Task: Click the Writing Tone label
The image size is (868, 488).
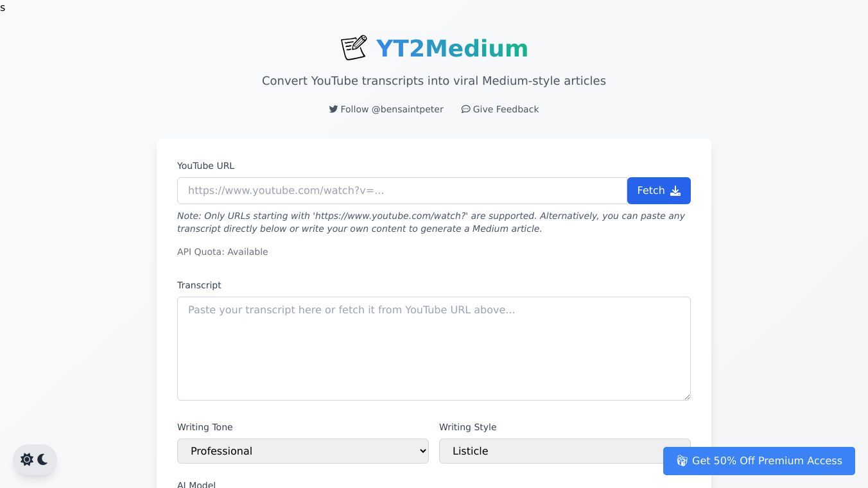Action: pyautogui.click(x=205, y=427)
